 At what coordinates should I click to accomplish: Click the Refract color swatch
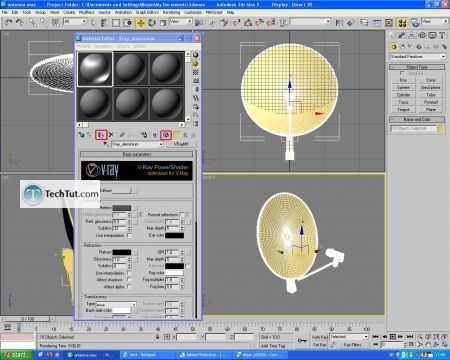[x=122, y=252]
